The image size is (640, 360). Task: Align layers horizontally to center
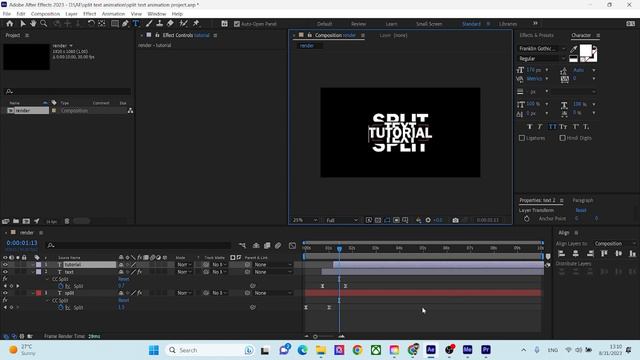576,253
